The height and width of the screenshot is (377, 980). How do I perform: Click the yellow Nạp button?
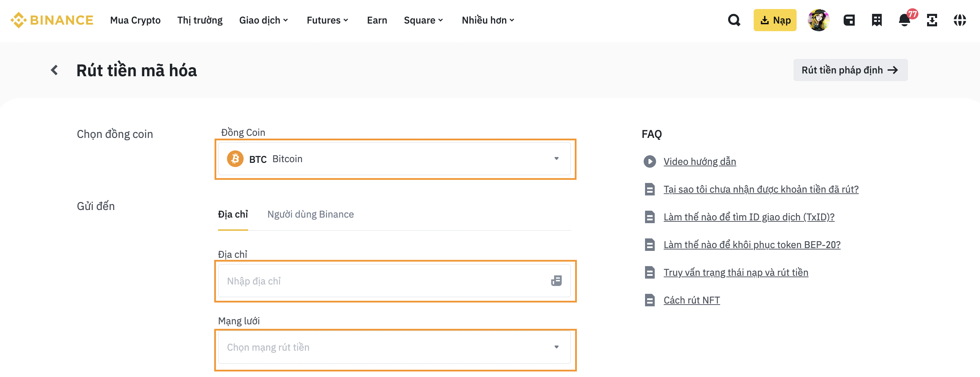pyautogui.click(x=774, y=20)
